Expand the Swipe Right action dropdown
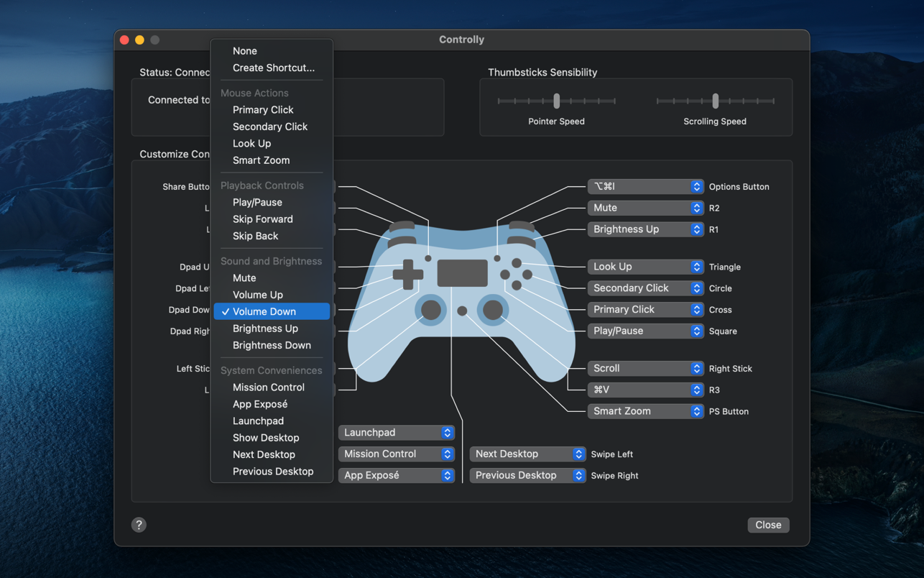Image resolution: width=924 pixels, height=578 pixels. point(527,476)
